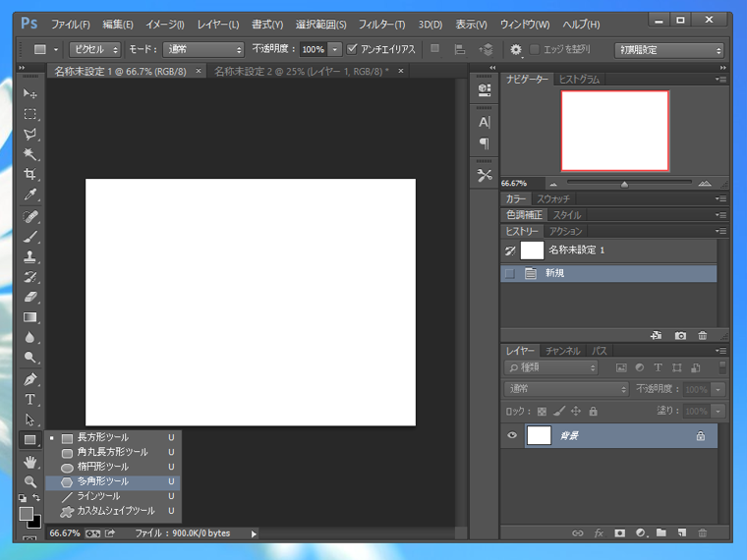Screen dimensions: 747x560
Task: Select the Move tool
Action: (x=30, y=93)
